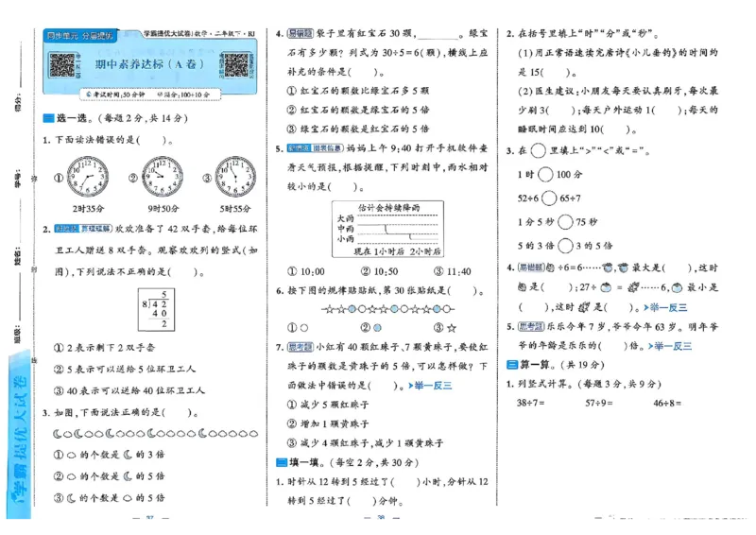Viewport: 756px width, 535px height.
Task: Click the 列竖式计算 instruction line
Action: pos(589,384)
